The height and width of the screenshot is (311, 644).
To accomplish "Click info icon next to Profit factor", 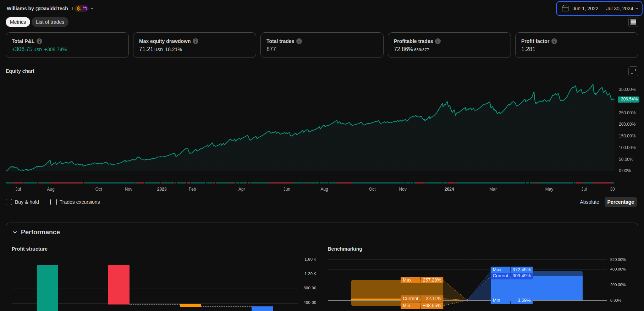I will click(x=554, y=41).
